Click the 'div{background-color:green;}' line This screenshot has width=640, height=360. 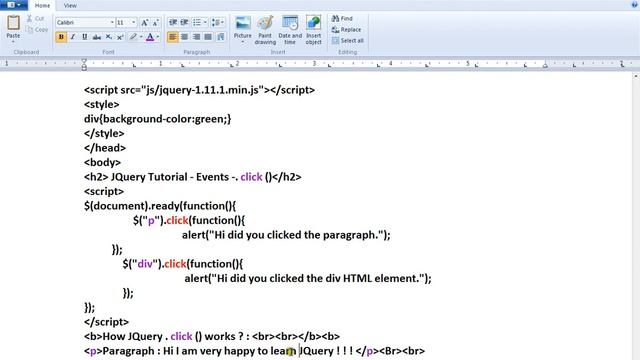pos(158,119)
